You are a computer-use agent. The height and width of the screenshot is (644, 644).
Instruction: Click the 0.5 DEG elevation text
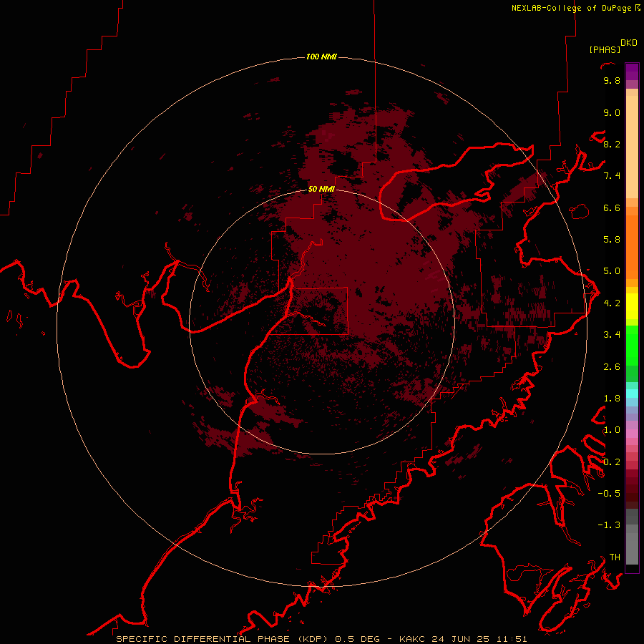click(x=358, y=639)
